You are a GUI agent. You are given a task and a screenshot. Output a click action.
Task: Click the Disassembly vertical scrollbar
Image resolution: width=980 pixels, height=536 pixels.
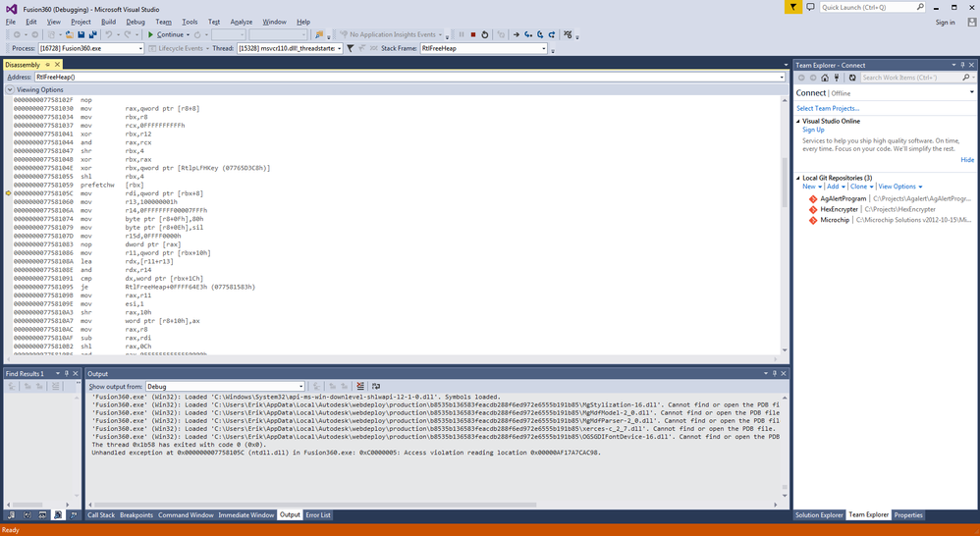click(x=785, y=183)
